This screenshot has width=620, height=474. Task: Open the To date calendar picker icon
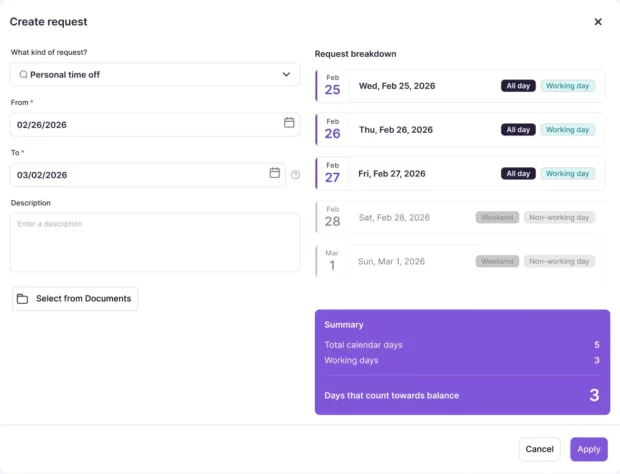tap(274, 173)
